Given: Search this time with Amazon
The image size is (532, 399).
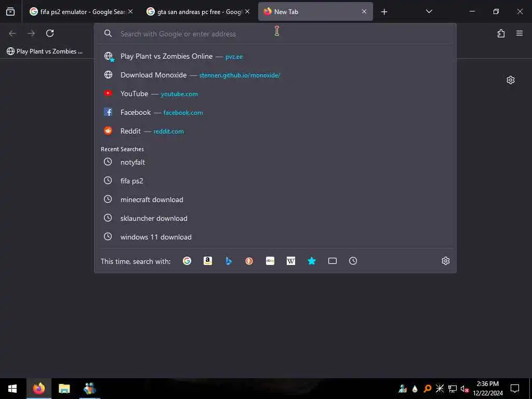Looking at the screenshot, I should (208, 261).
